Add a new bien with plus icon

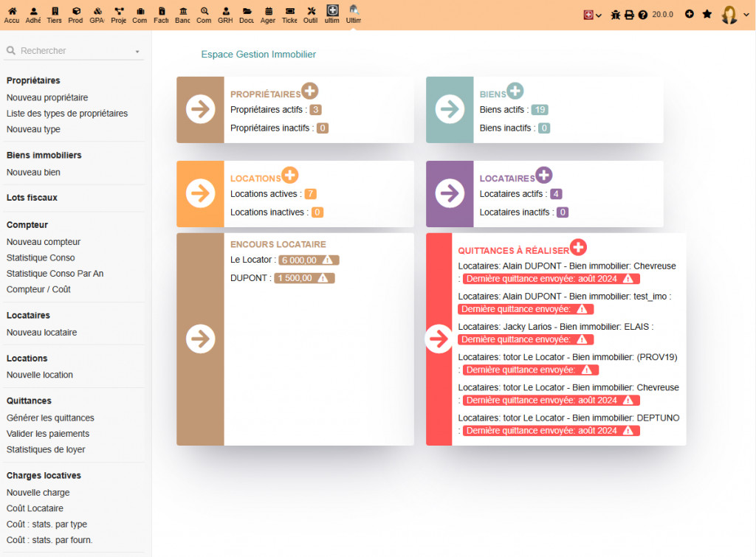click(515, 91)
